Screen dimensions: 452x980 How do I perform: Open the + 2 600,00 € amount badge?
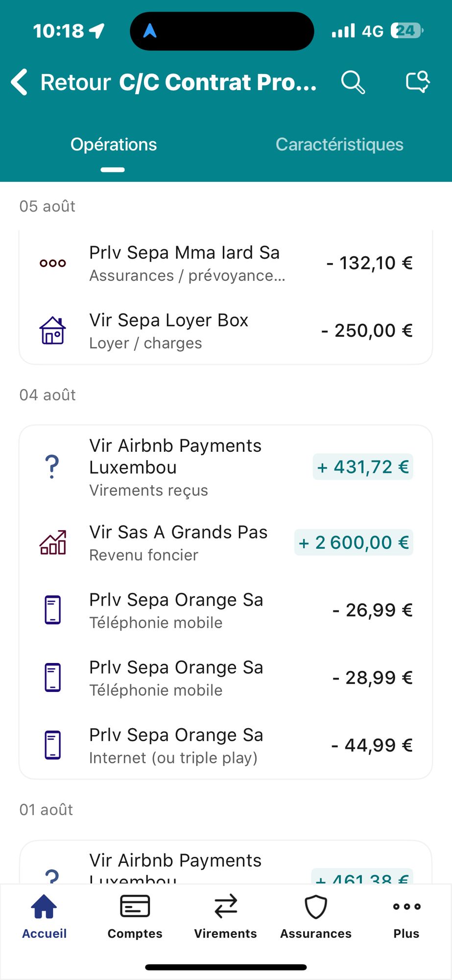point(354,542)
